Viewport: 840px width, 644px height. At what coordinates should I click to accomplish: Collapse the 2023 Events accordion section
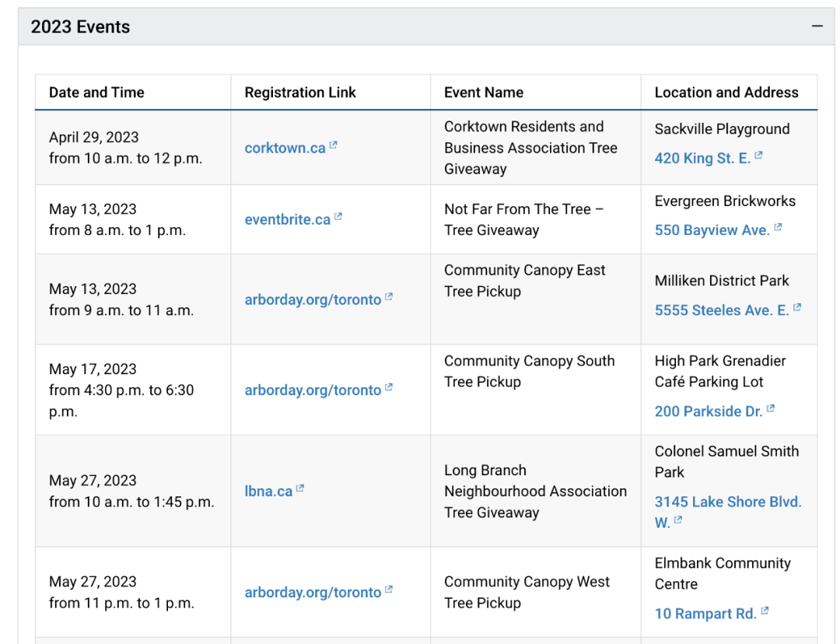pyautogui.click(x=426, y=26)
